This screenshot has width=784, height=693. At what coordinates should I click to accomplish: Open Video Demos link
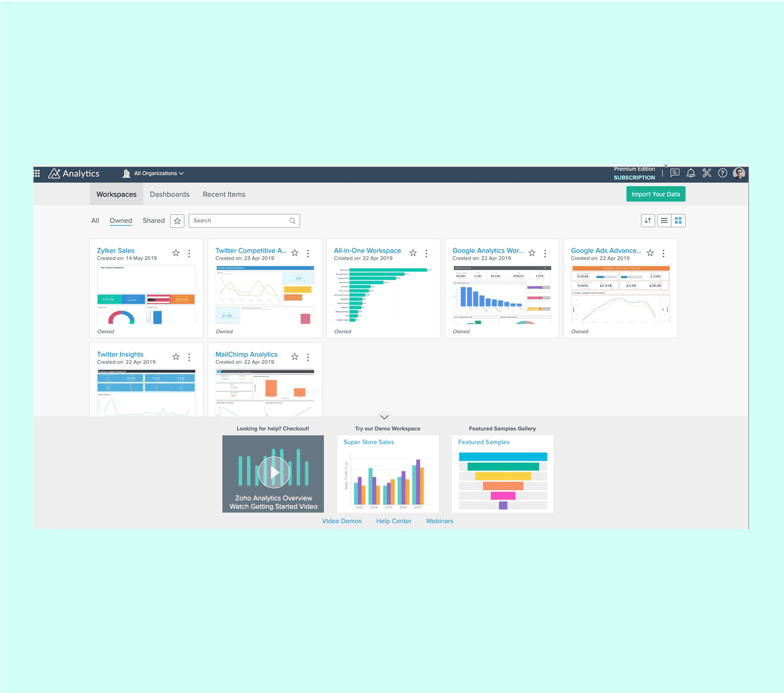341,521
